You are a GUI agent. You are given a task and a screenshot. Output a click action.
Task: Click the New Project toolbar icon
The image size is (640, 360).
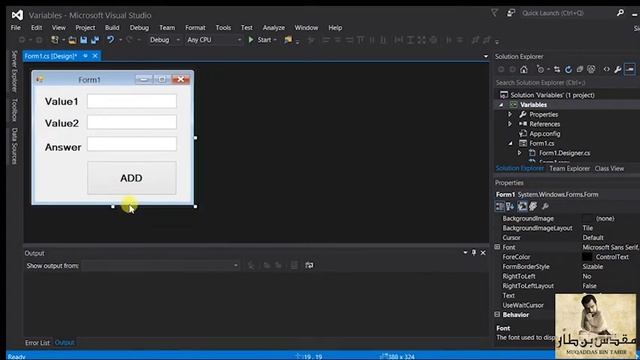coord(54,40)
